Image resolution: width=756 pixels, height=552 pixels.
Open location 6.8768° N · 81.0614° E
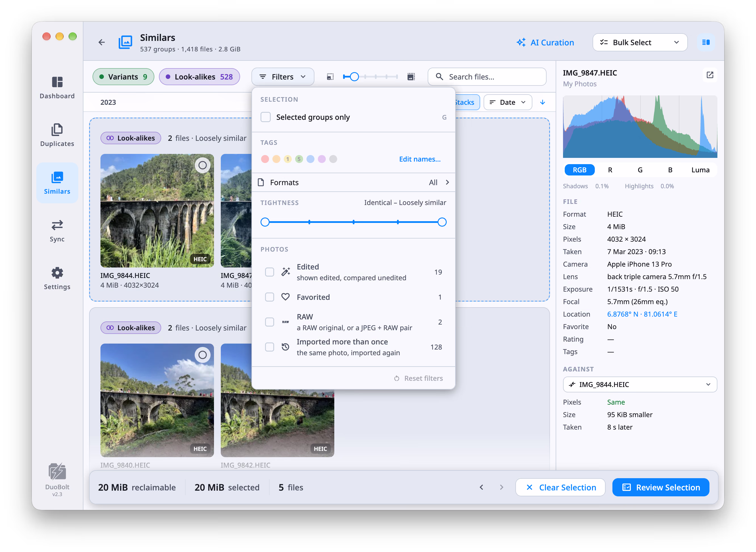(642, 314)
